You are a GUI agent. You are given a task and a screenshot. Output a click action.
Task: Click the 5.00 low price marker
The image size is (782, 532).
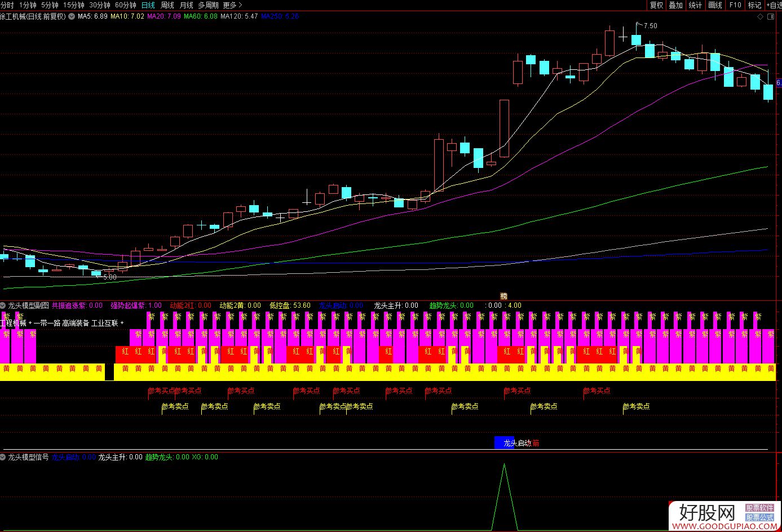coord(109,277)
